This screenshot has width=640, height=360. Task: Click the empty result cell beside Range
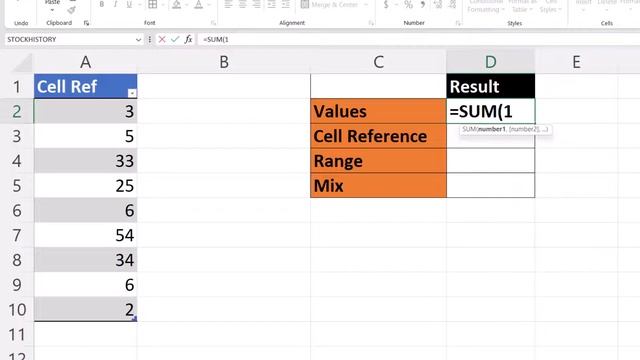tap(491, 161)
